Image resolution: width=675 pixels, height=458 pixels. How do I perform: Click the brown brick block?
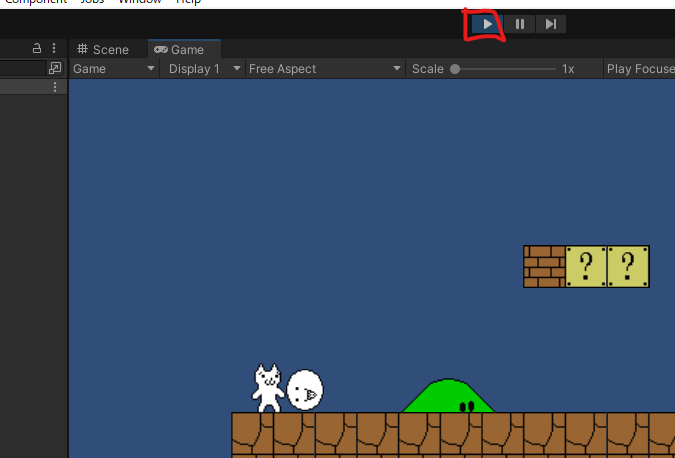(x=544, y=266)
